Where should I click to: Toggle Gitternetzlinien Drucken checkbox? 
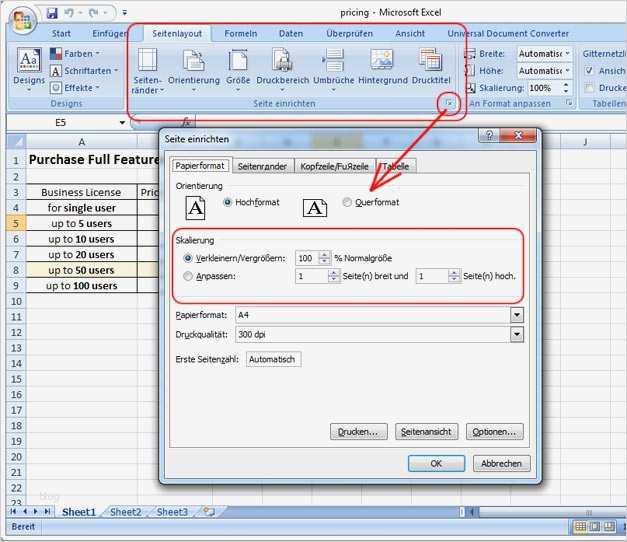pos(589,88)
